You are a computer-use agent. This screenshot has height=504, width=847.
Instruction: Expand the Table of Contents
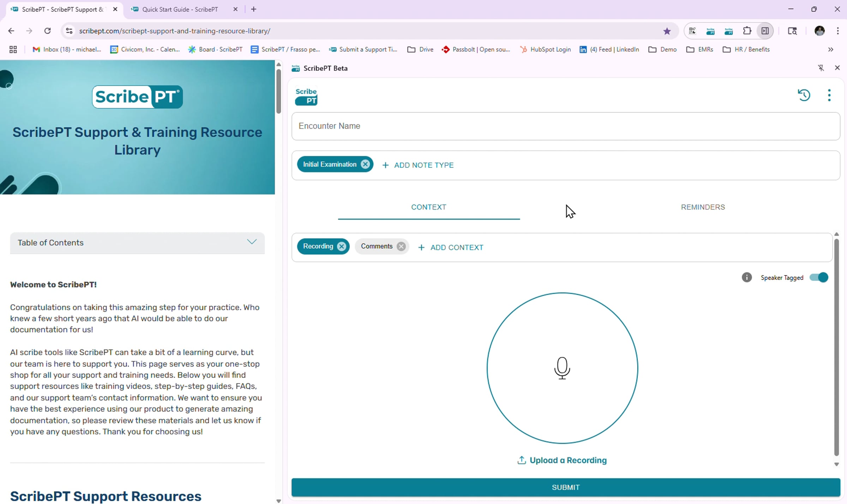point(137,243)
